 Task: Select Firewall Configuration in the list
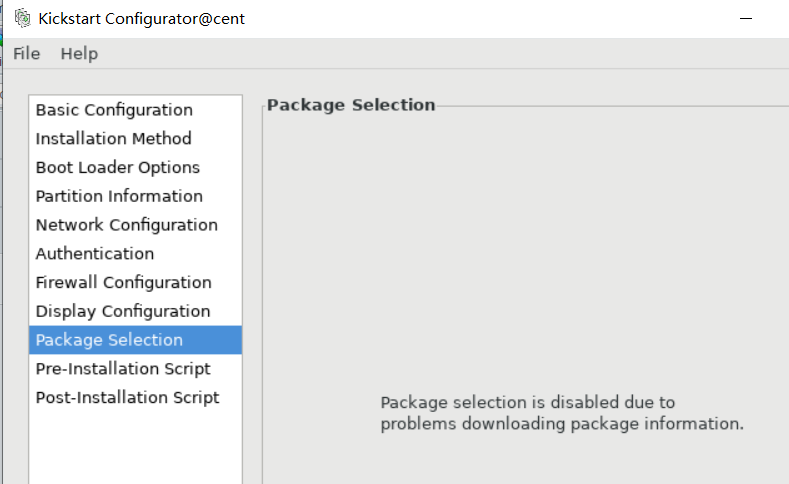[135, 282]
